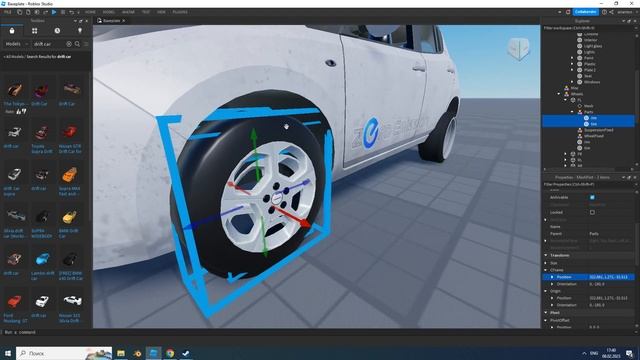Open the notifications center in system tray
640x360 pixels.
pos(629,353)
